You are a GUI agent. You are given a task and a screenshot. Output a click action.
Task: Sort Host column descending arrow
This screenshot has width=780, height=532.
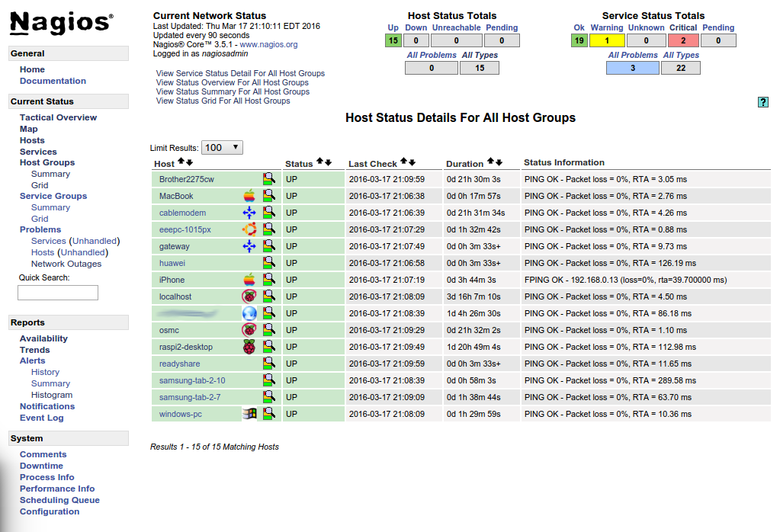[190, 162]
